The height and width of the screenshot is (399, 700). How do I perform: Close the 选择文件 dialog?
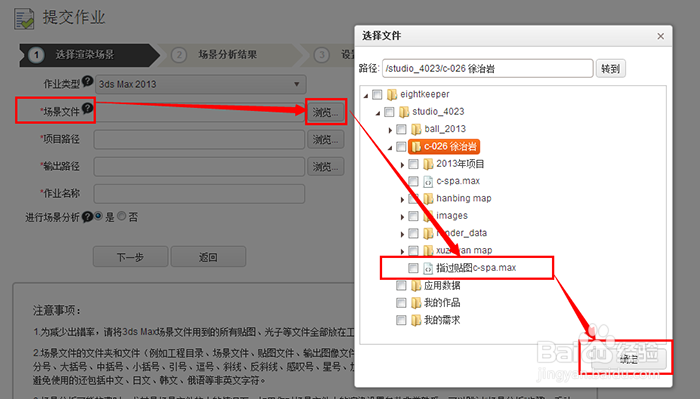coord(661,36)
